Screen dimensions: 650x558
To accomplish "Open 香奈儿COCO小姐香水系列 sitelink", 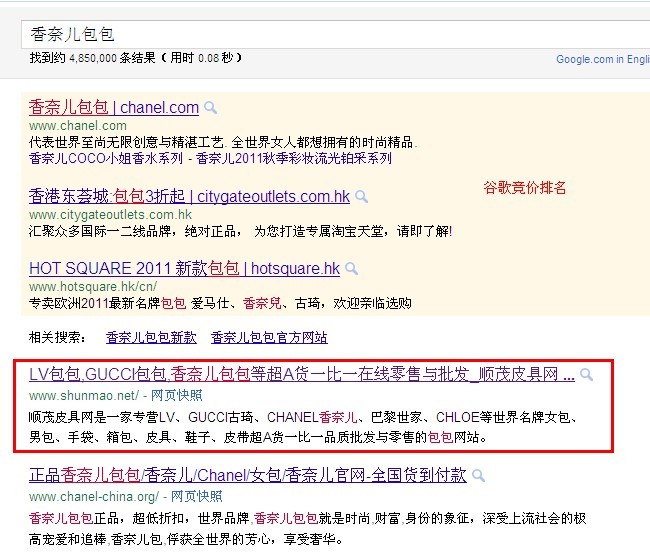I will pyautogui.click(x=106, y=158).
